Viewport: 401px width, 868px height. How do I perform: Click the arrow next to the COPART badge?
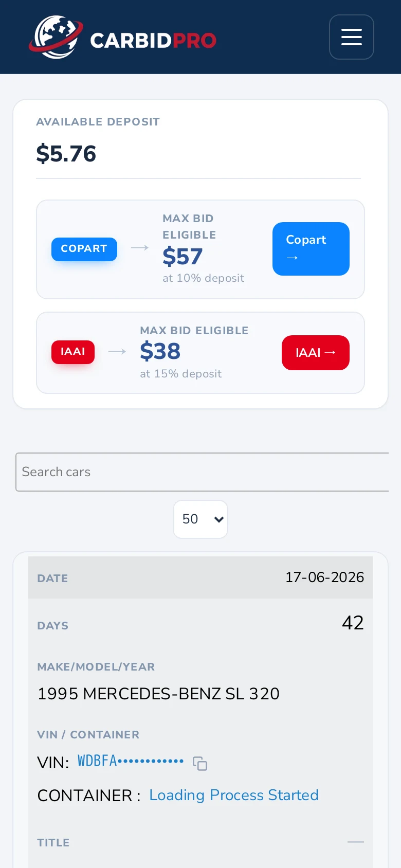(x=140, y=248)
